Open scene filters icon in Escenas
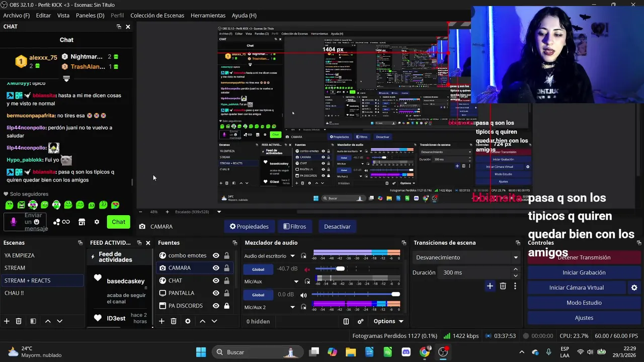The image size is (644, 362). [x=33, y=321]
